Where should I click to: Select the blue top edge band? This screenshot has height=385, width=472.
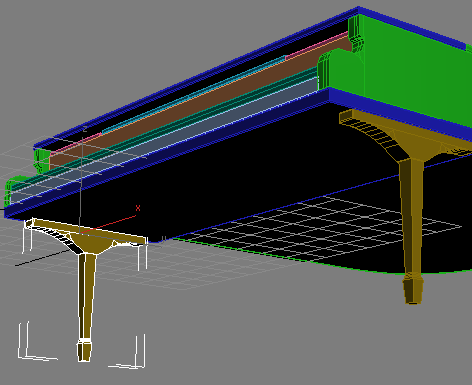coord(200,72)
